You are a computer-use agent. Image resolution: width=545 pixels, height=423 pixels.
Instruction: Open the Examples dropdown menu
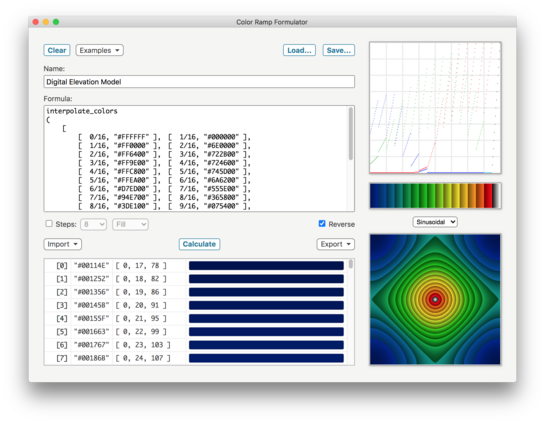click(99, 50)
